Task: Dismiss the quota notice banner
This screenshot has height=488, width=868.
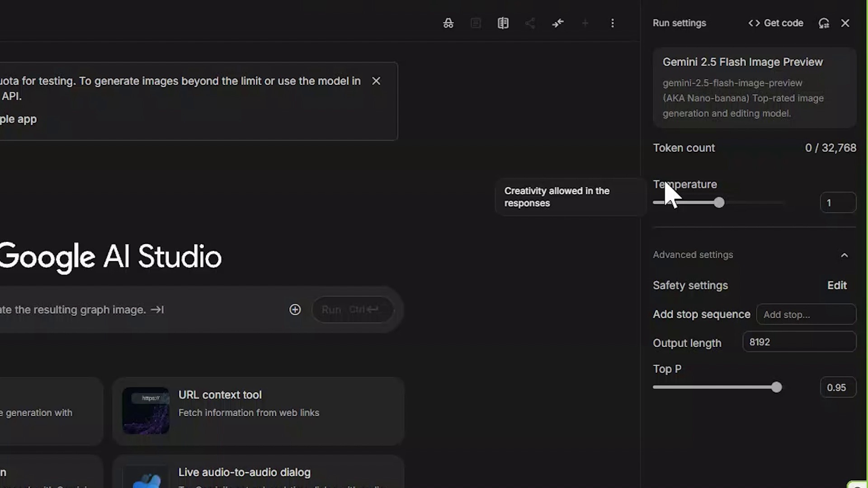Action: click(x=376, y=81)
